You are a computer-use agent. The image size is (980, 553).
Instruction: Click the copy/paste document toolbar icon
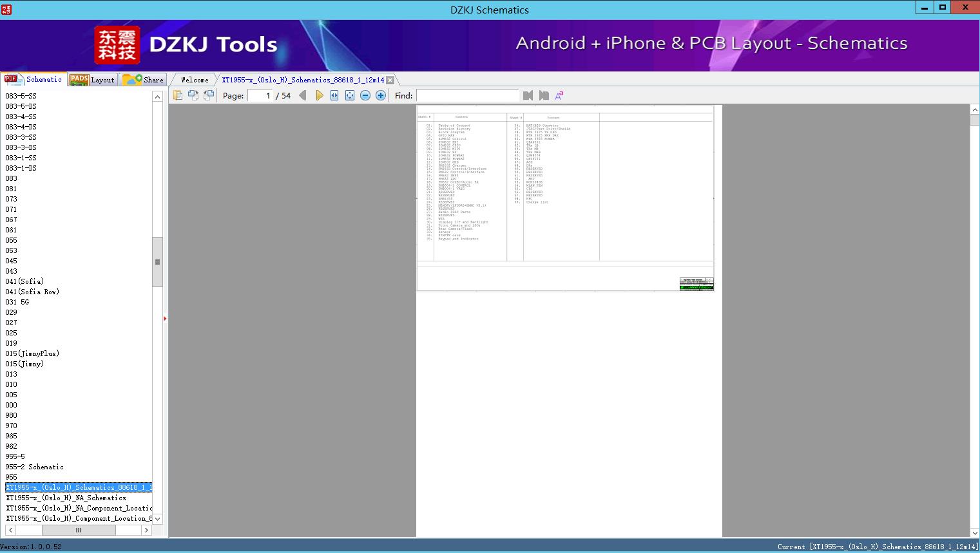(x=177, y=95)
